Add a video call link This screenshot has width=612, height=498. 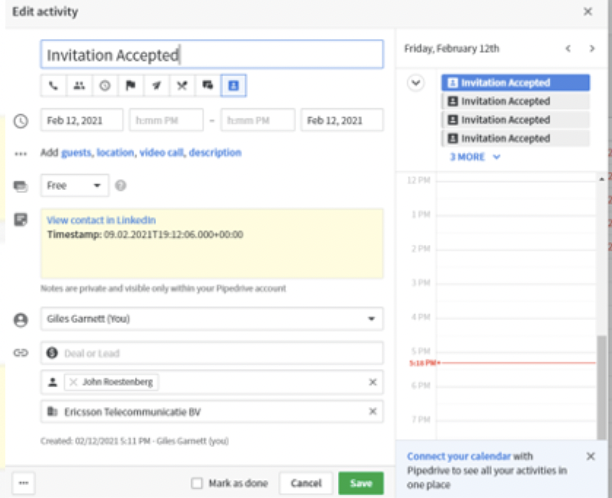click(x=161, y=153)
